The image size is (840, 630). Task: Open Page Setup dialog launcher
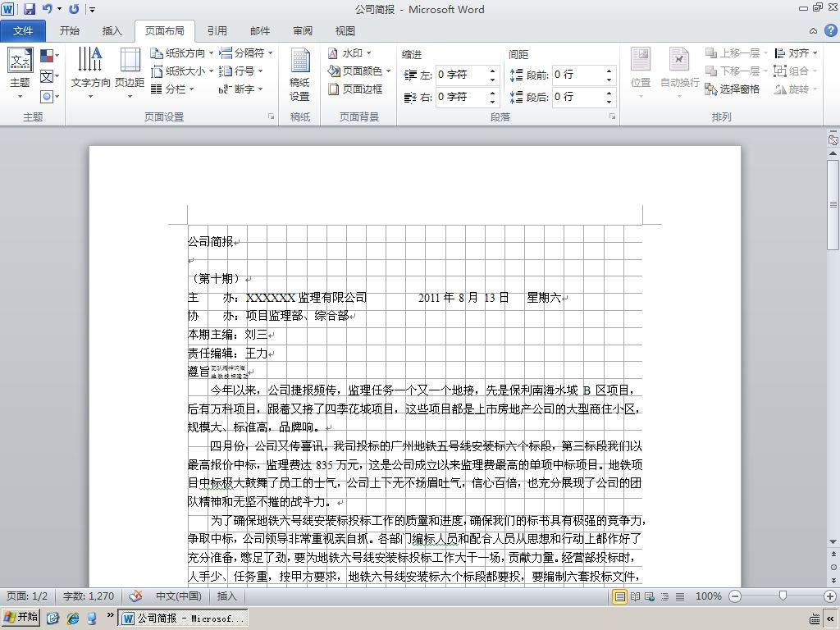271,116
